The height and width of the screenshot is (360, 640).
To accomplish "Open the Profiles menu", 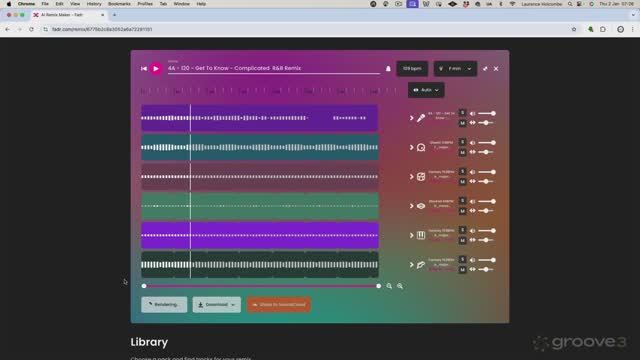I will tap(145, 4).
